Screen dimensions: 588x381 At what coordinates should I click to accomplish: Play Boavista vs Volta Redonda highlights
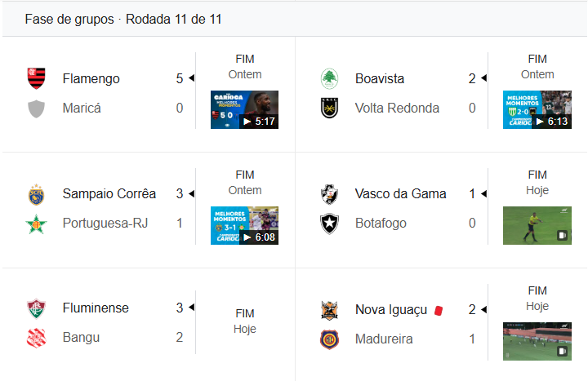(537, 109)
